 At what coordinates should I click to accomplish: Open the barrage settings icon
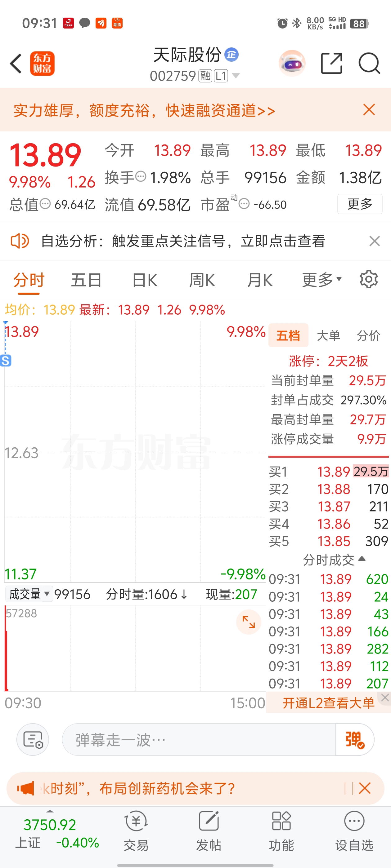[x=33, y=739]
